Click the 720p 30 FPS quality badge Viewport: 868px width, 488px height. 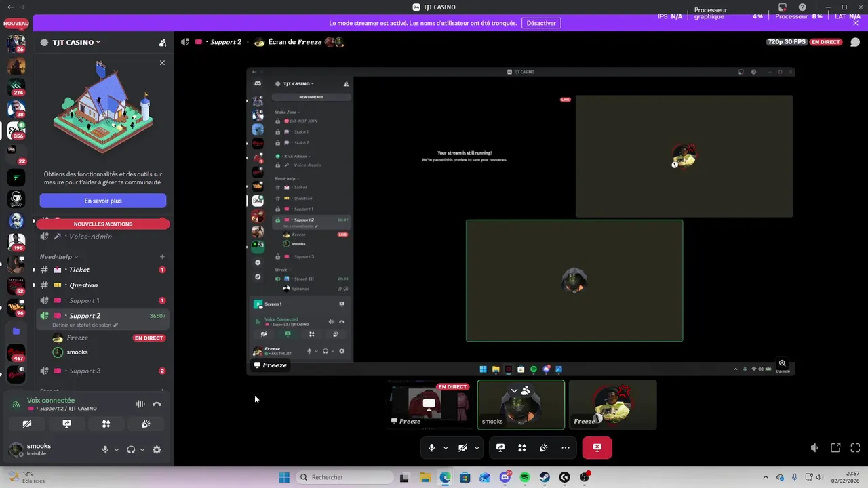click(787, 42)
